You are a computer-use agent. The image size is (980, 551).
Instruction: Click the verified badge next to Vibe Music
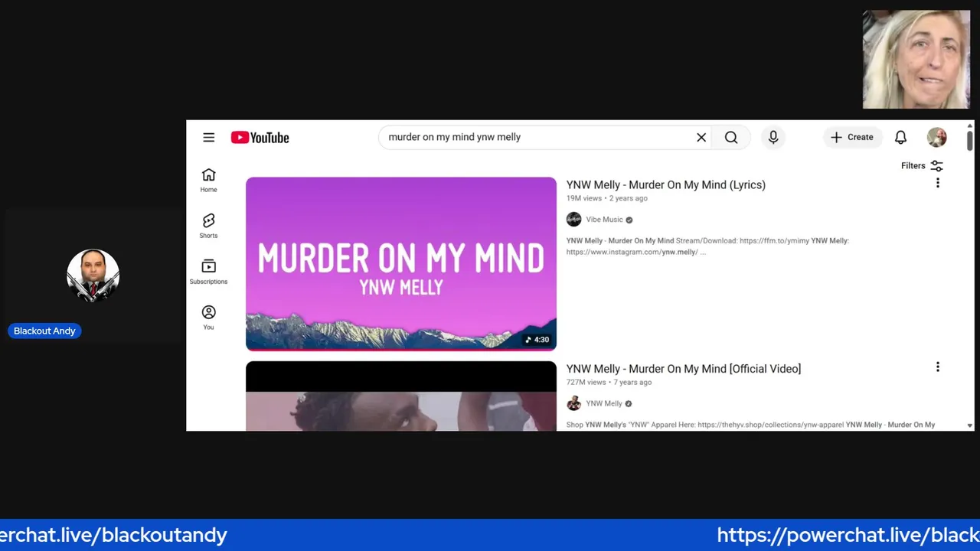(x=629, y=220)
